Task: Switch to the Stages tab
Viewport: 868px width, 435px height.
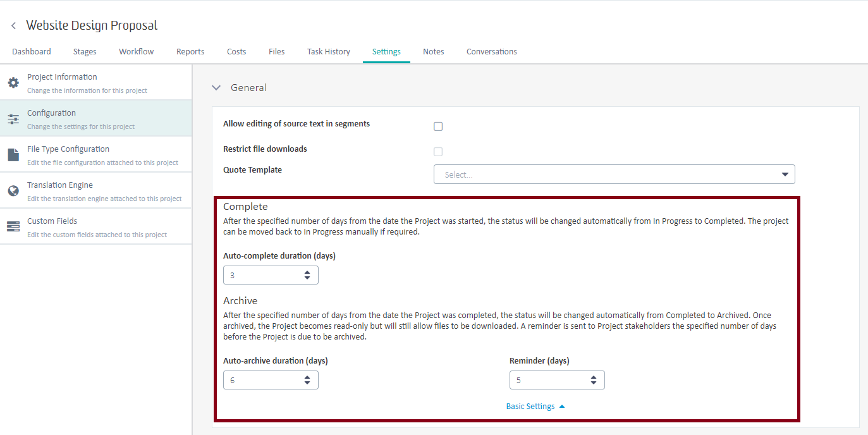Action: [85, 52]
